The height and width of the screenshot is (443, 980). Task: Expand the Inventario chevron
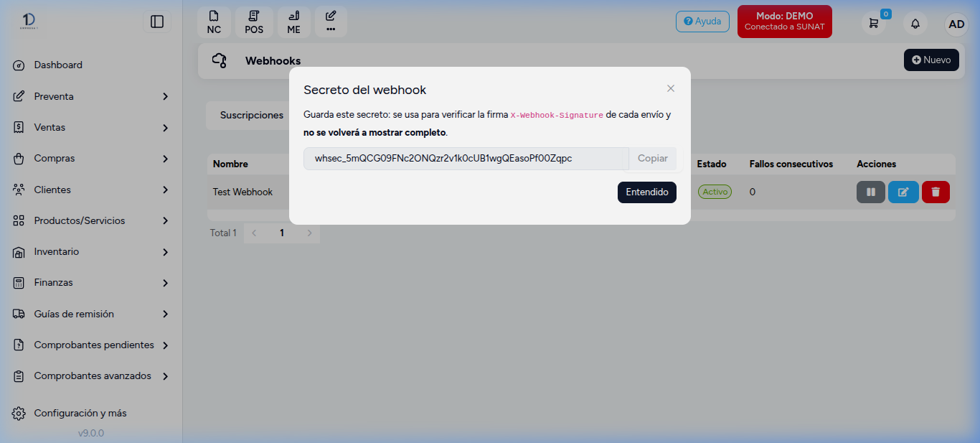pyautogui.click(x=165, y=252)
